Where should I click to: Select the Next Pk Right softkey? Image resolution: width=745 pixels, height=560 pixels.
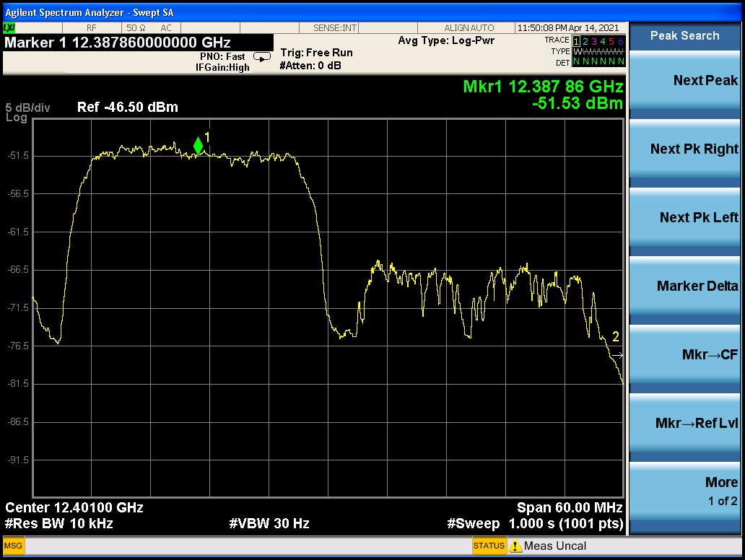tap(684, 149)
